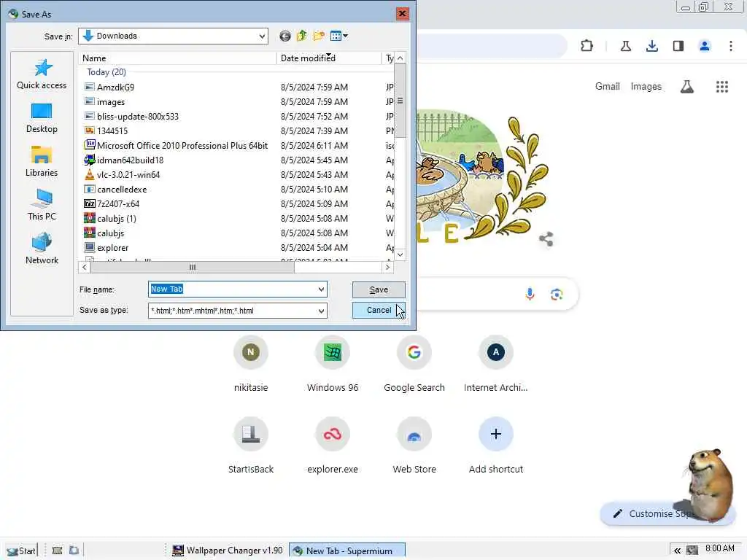Open the StartIsBack shortcut
This screenshot has width=747, height=560.
(x=251, y=446)
